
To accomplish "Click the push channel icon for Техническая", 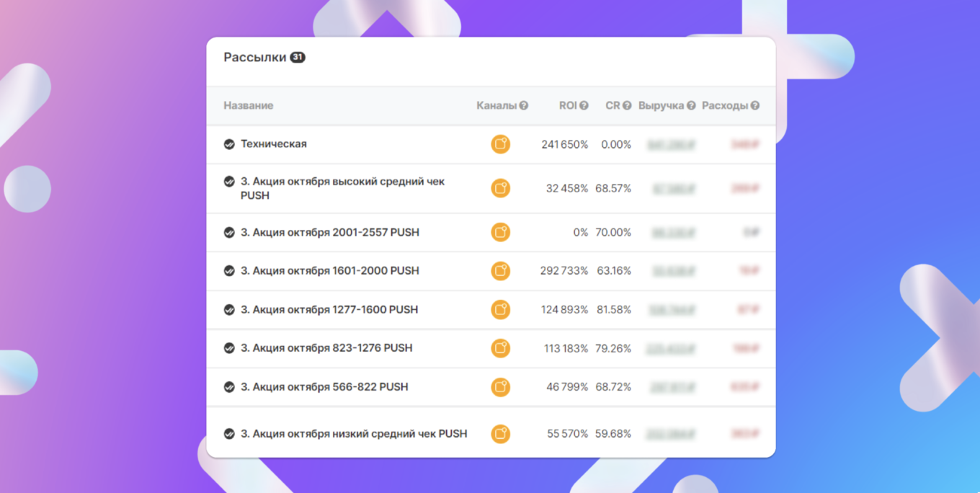I will pos(500,144).
